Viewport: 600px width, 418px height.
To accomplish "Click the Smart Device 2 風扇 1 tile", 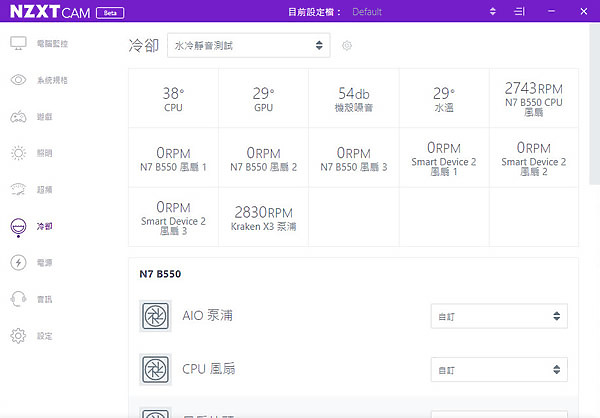I will (x=444, y=158).
